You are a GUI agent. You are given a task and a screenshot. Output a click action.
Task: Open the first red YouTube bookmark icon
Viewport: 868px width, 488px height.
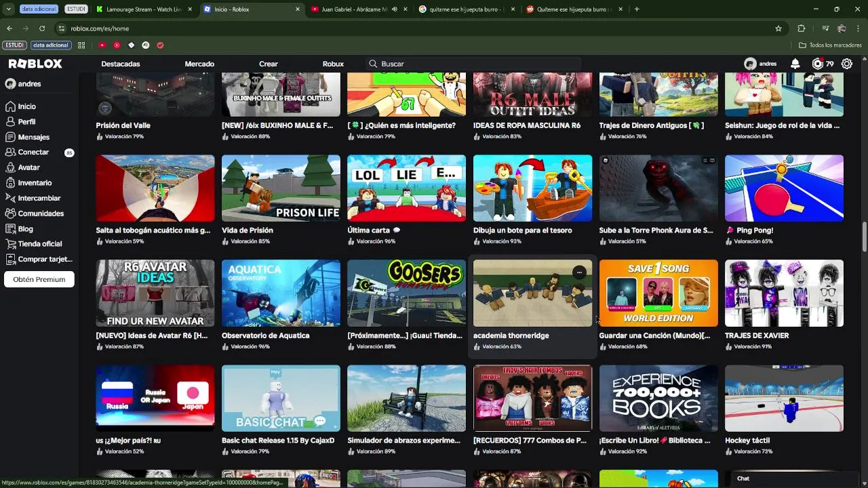(102, 45)
